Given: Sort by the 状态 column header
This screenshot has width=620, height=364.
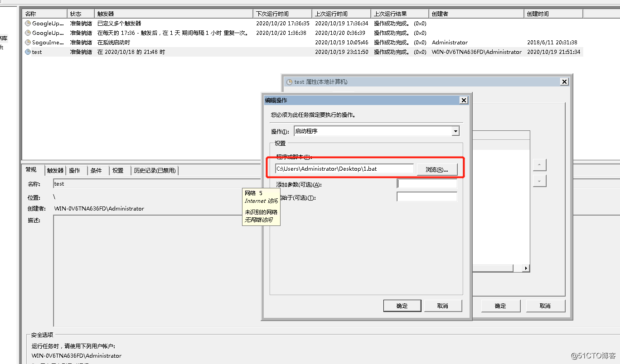Looking at the screenshot, I should tap(81, 14).
